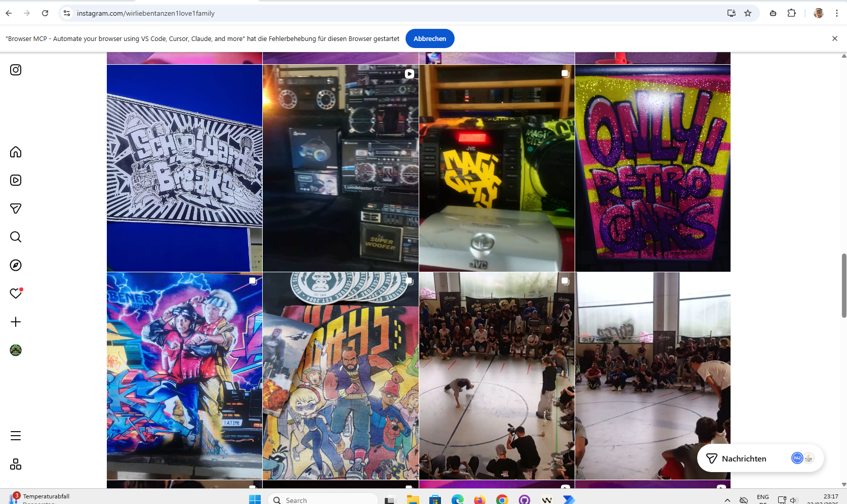
Task: Click the Abbrechen button
Action: 429,38
